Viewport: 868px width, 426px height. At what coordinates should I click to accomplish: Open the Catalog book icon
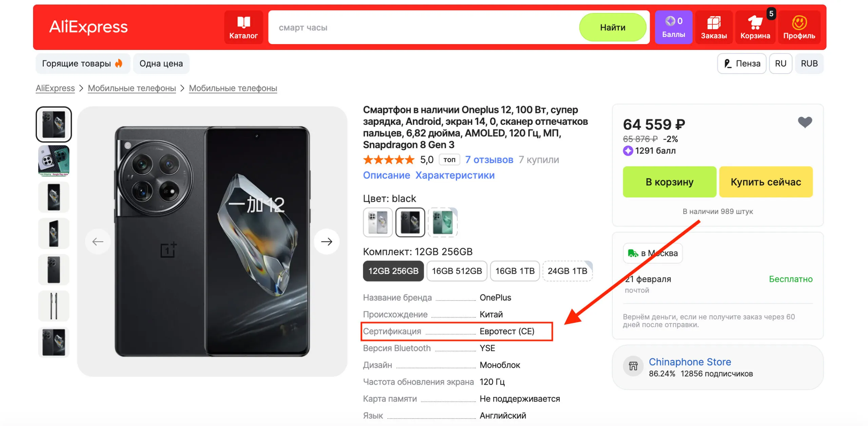[x=243, y=23]
